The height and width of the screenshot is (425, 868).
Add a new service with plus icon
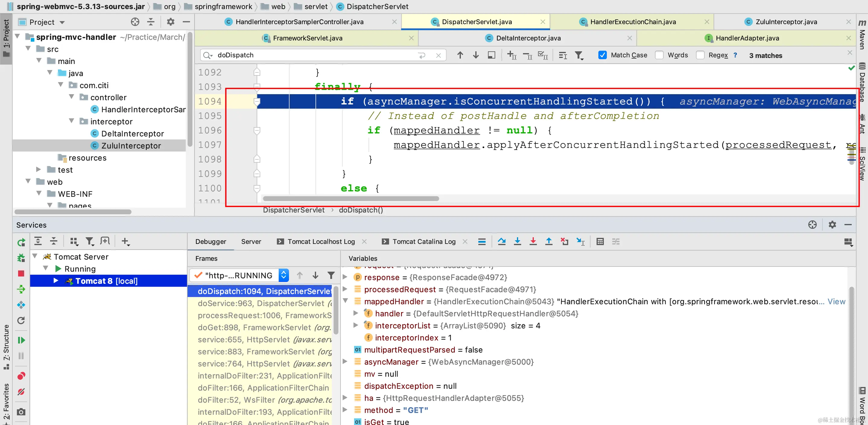click(125, 241)
